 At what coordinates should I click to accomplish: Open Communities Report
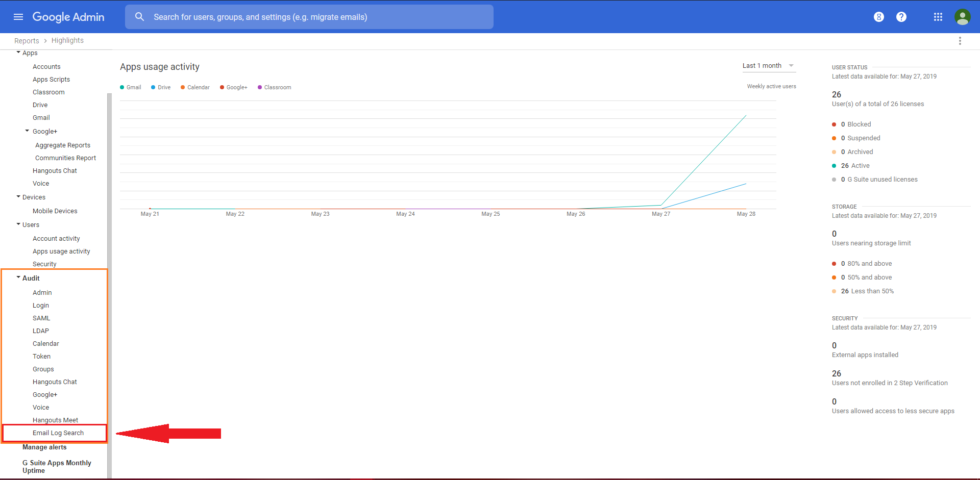(x=65, y=158)
